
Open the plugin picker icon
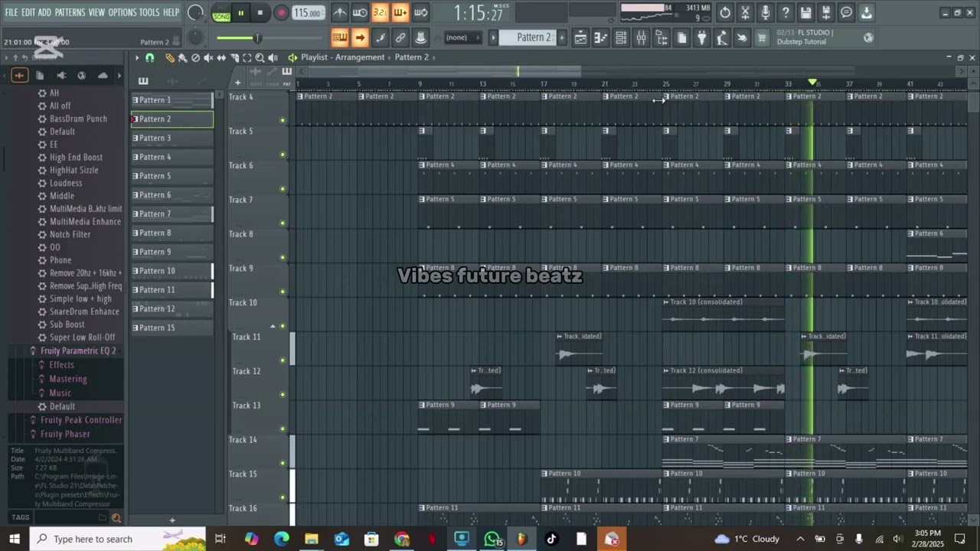(702, 37)
